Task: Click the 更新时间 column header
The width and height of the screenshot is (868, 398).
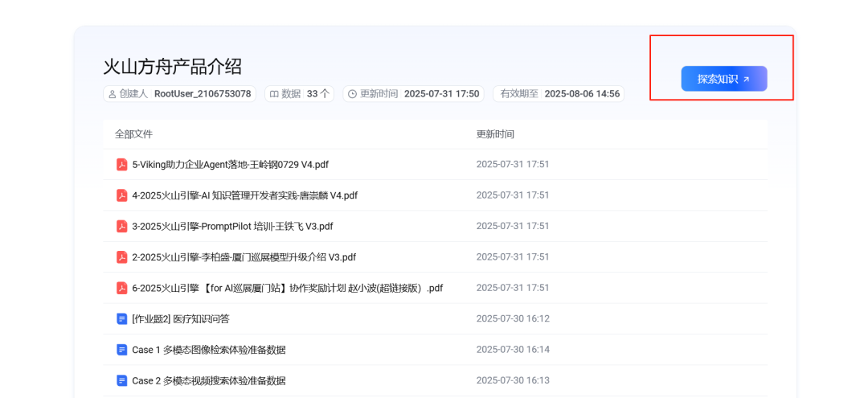Action: 495,134
